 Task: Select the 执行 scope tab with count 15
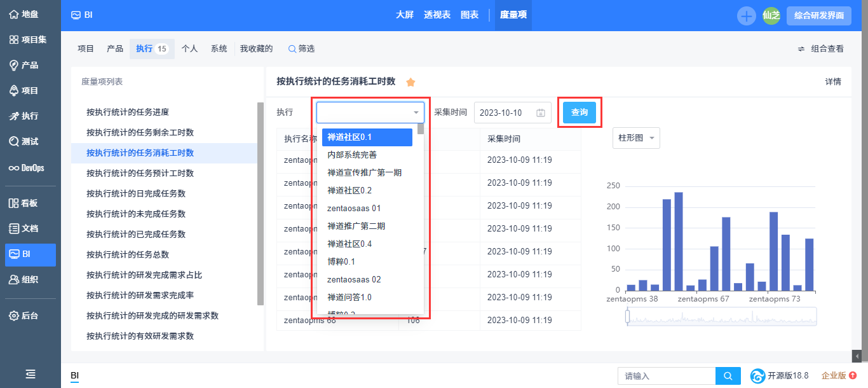coord(153,49)
